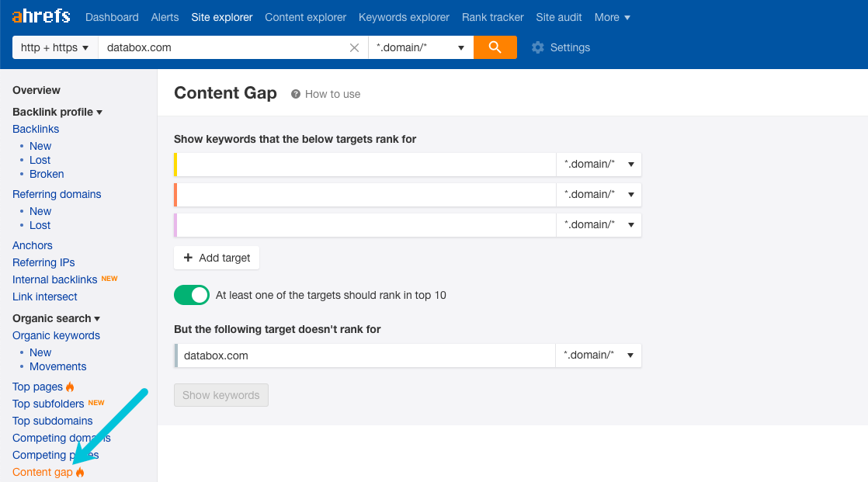Click the How to use help icon

tap(296, 94)
